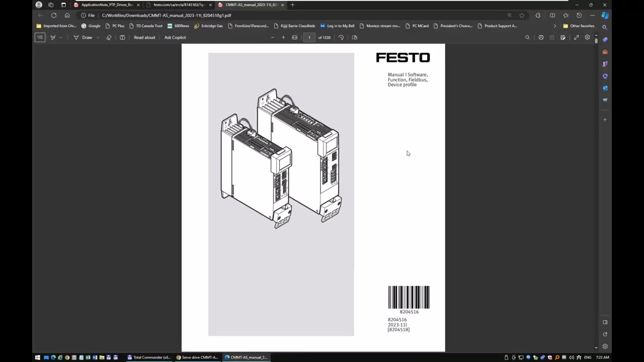This screenshot has width=644, height=362.
Task: Zoom out the PDF with minus icon
Action: [273, 37]
